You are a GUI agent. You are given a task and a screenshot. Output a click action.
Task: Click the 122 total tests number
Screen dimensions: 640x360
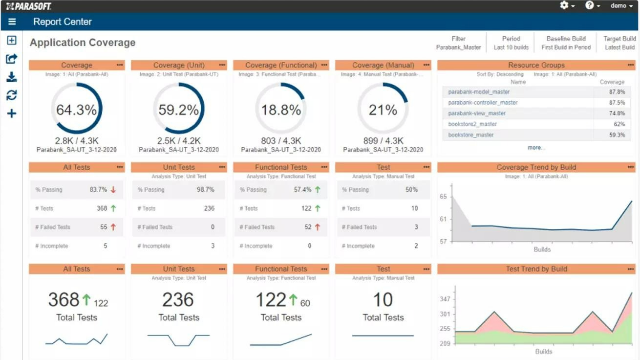(x=271, y=300)
